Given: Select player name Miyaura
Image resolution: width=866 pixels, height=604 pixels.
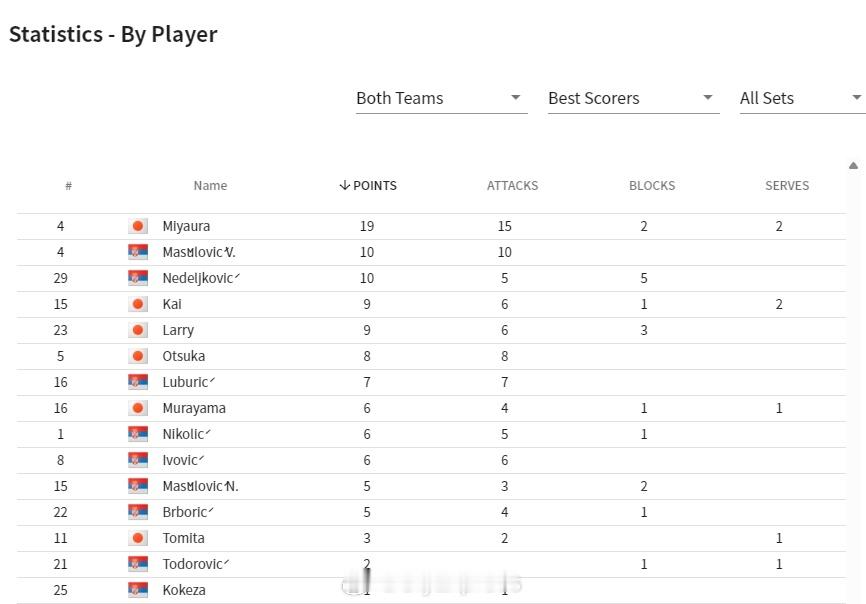Looking at the screenshot, I should click(186, 226).
